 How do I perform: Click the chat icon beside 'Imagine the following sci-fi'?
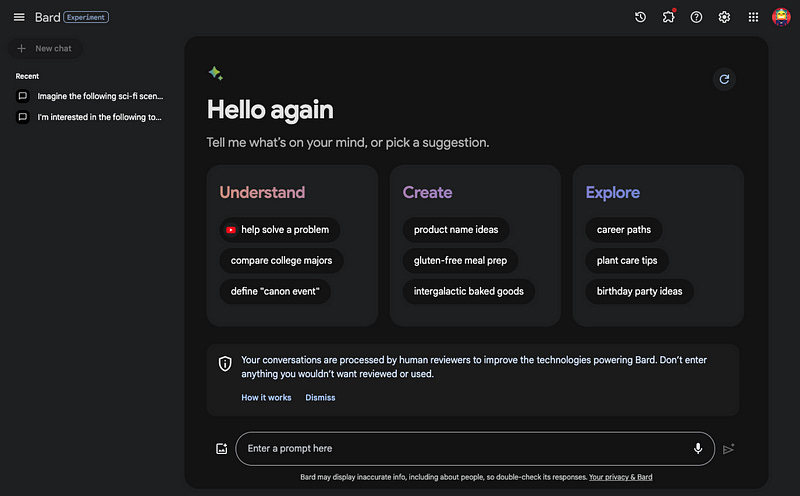point(22,96)
